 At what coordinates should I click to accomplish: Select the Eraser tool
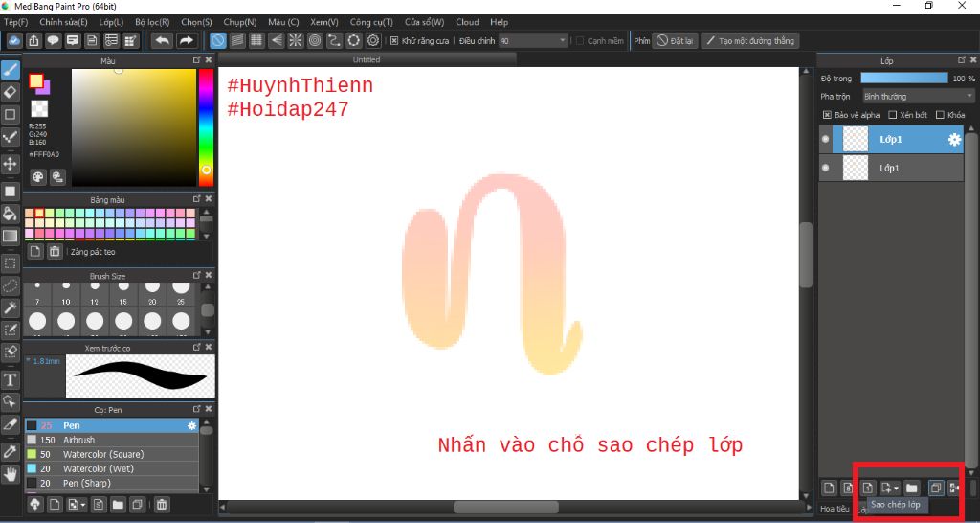pyautogui.click(x=11, y=93)
